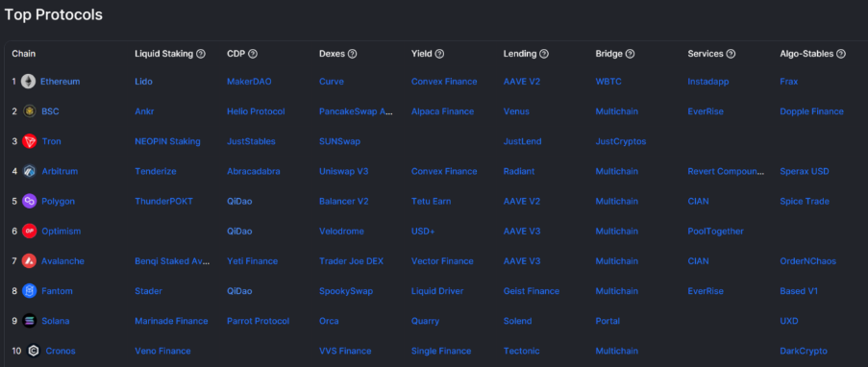Click the Bridge column header
Screen dimensions: 868x367
(608, 54)
